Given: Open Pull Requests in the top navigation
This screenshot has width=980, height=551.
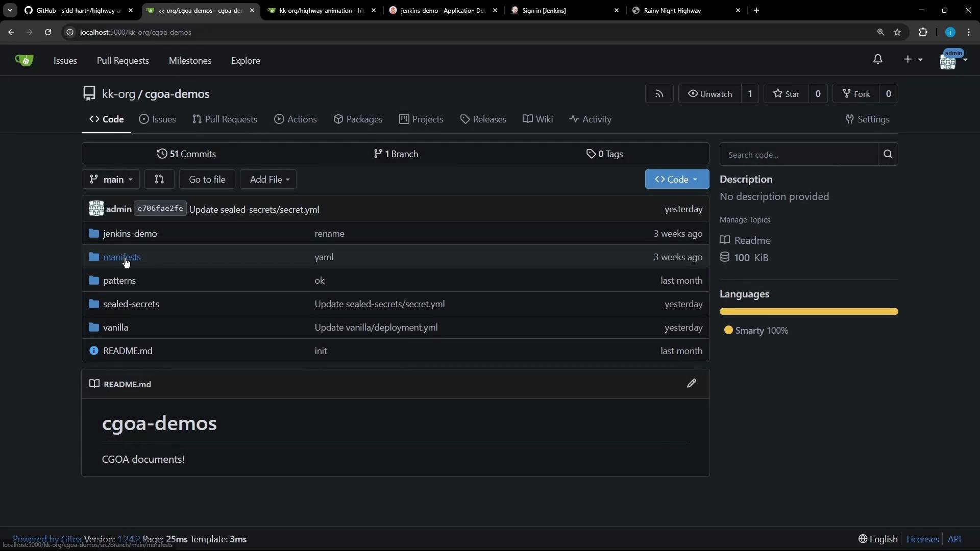Looking at the screenshot, I should (122, 61).
